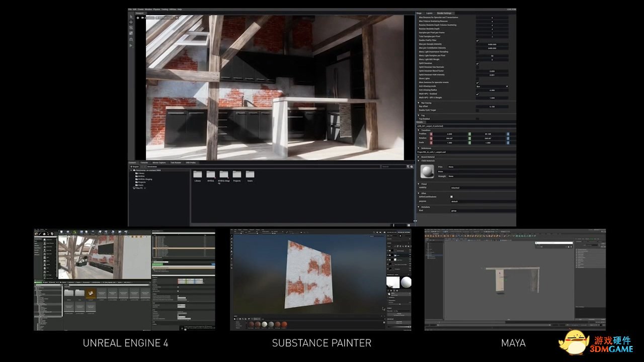The image size is (644, 362).
Task: Select the Library item in Content tree
Action: (x=141, y=173)
